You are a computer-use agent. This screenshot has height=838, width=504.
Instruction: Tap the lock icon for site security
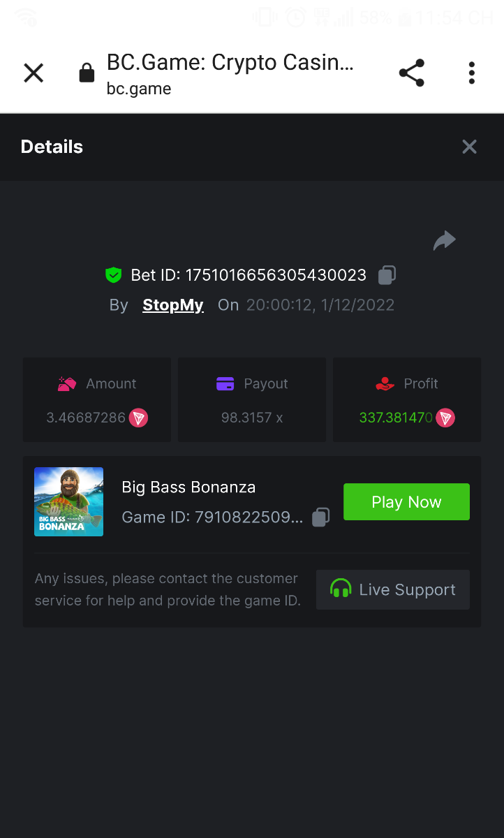click(87, 73)
